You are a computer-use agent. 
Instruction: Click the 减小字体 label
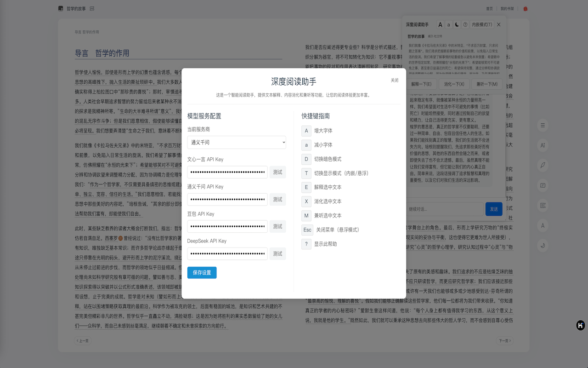(323, 145)
